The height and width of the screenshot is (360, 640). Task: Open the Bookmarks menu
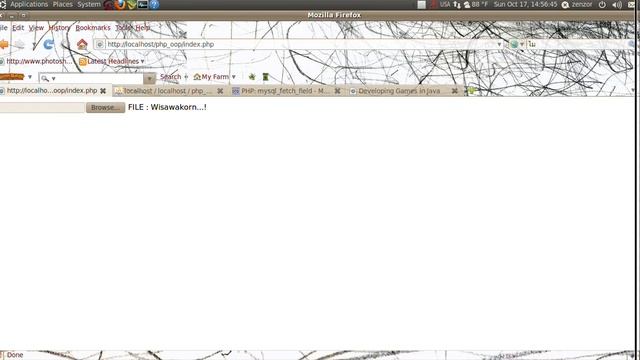click(x=93, y=28)
